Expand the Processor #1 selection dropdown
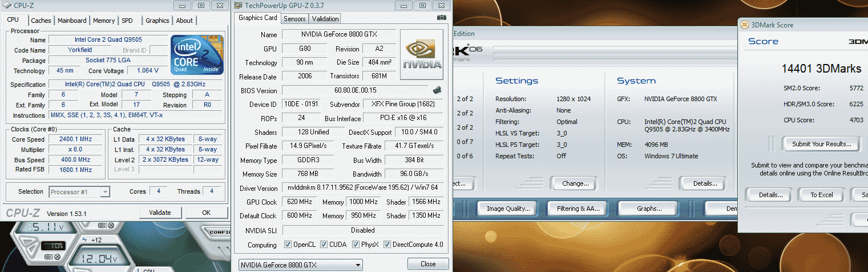The width and height of the screenshot is (868, 272). [79, 192]
